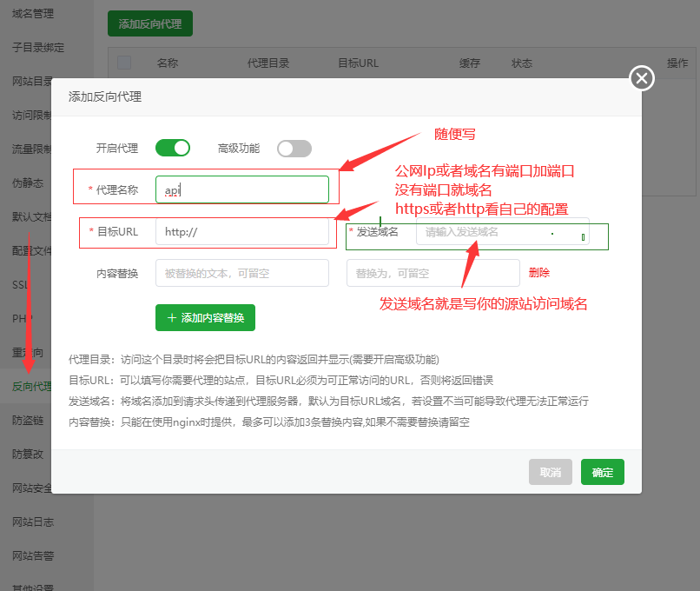The image size is (700, 591).
Task: Open 域名管理 in the sidebar
Action: point(33,14)
